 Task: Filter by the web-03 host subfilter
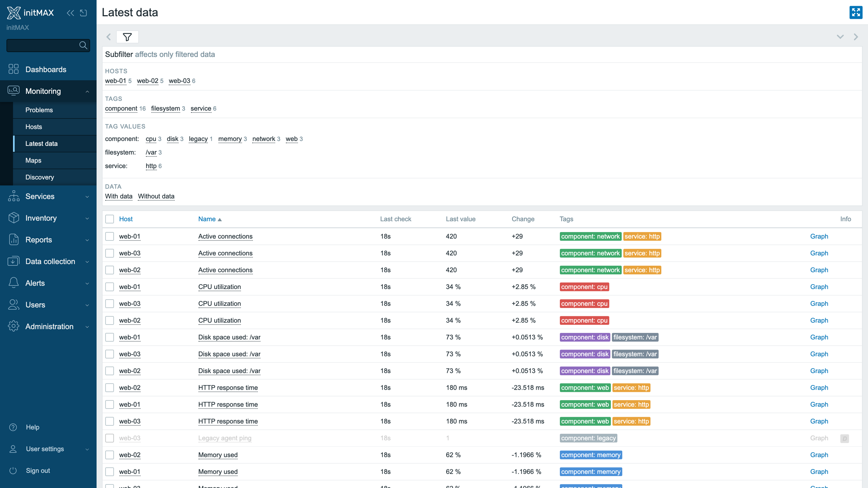pyautogui.click(x=179, y=81)
